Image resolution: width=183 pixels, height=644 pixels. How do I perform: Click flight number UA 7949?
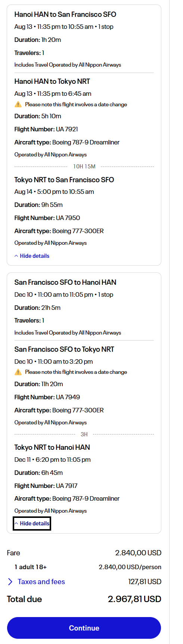coord(47,397)
